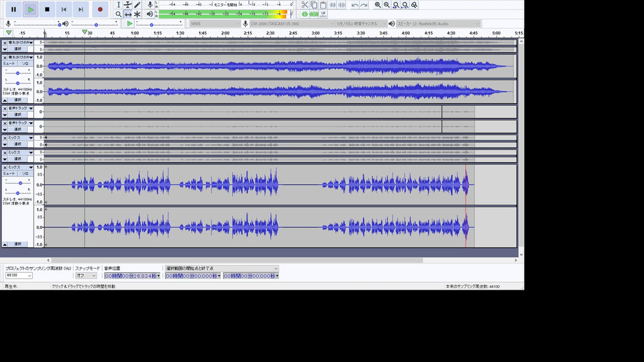
Task: Open the project sampling rate 44100 dropdown
Action: click(19, 276)
